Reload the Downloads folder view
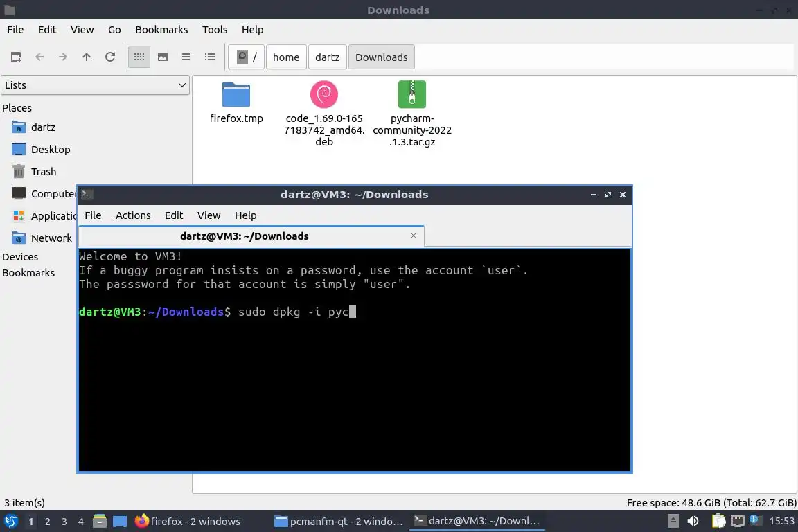798x532 pixels. click(x=110, y=57)
